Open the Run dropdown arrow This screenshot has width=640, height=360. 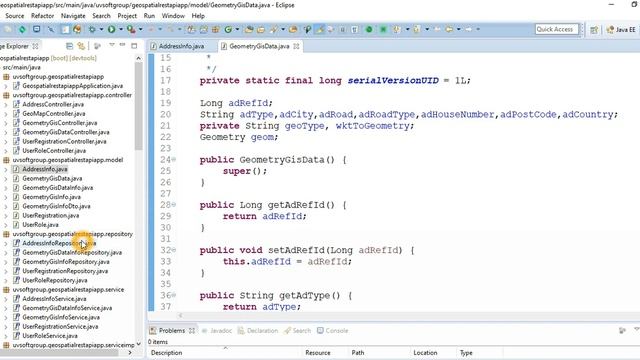pyautogui.click(x=120, y=29)
